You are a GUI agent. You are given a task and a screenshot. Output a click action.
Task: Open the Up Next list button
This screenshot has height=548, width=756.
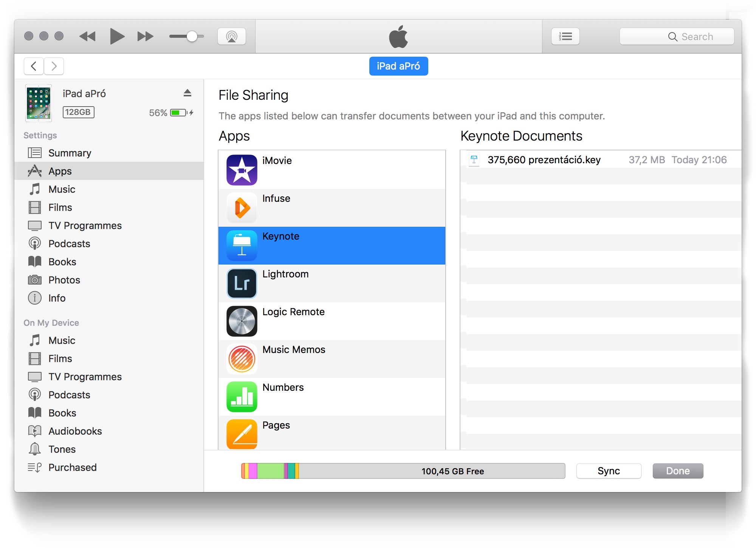(565, 36)
